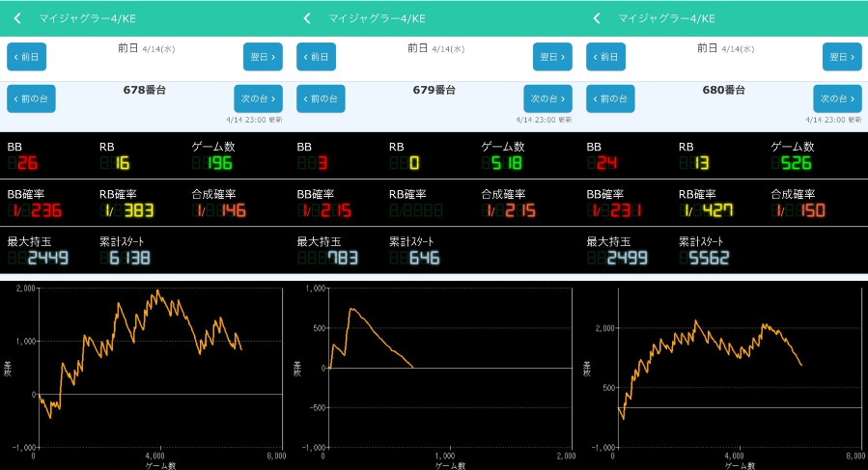Select 前の台 button beside 679番台
The height and width of the screenshot is (470, 868).
[x=321, y=98]
